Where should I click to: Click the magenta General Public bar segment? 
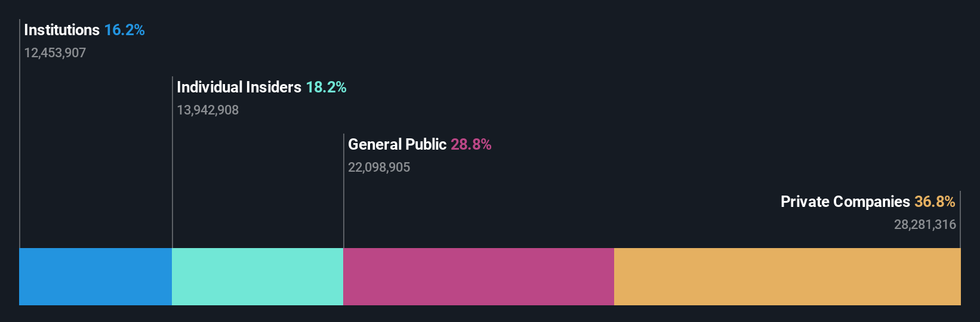(478, 277)
